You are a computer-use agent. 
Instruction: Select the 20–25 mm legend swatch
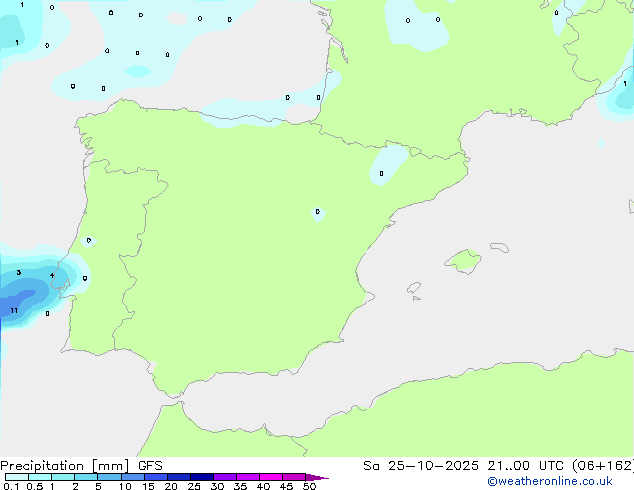[179, 477]
